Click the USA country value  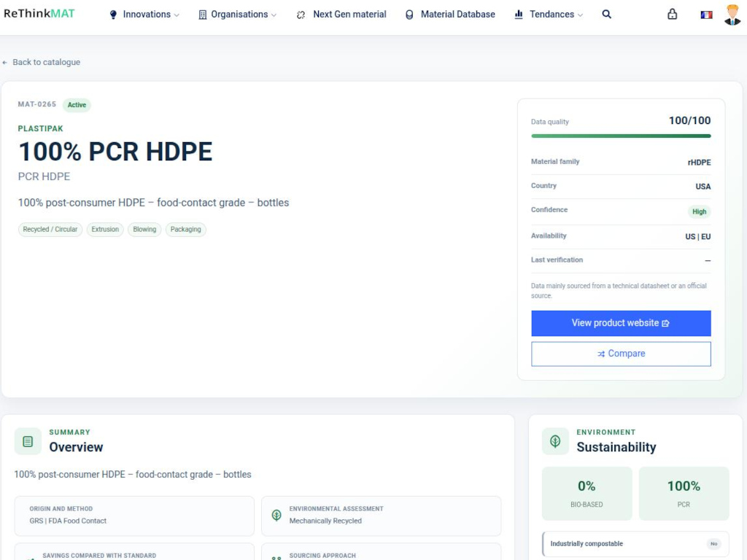pyautogui.click(x=703, y=187)
